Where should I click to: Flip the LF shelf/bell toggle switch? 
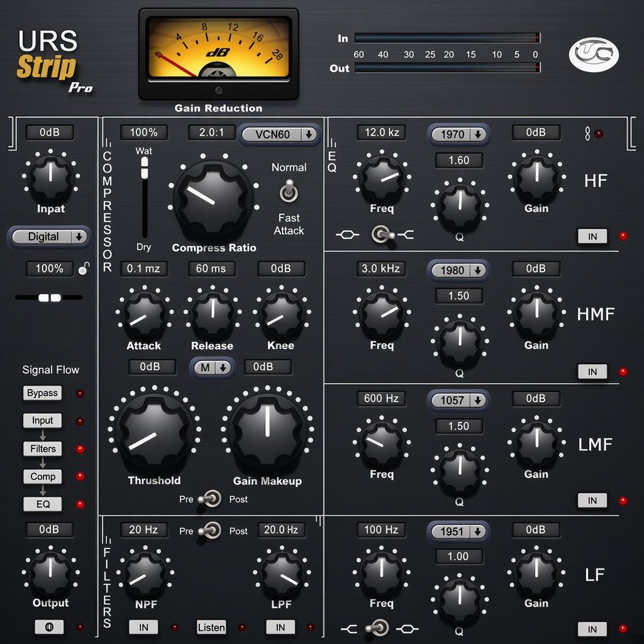coord(378,628)
